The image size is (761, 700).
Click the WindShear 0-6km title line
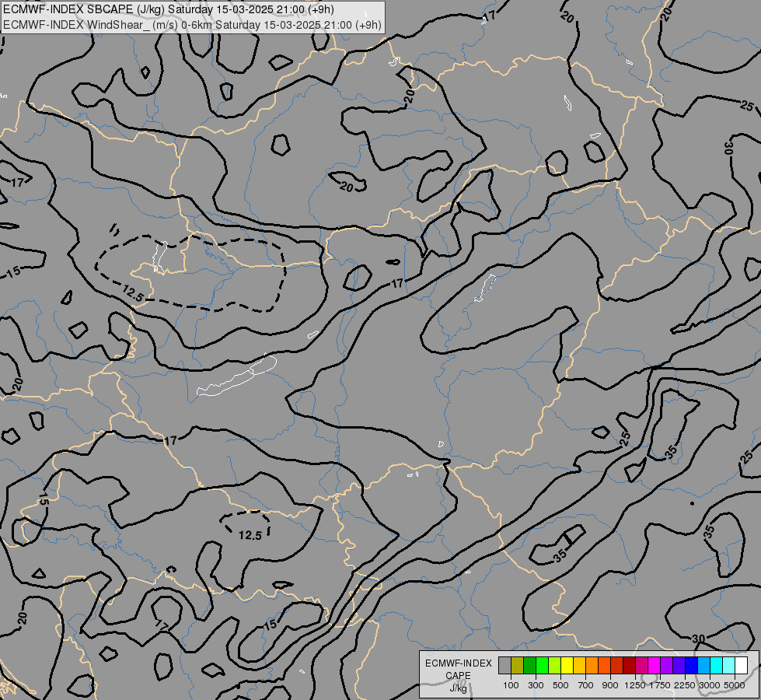[192, 25]
